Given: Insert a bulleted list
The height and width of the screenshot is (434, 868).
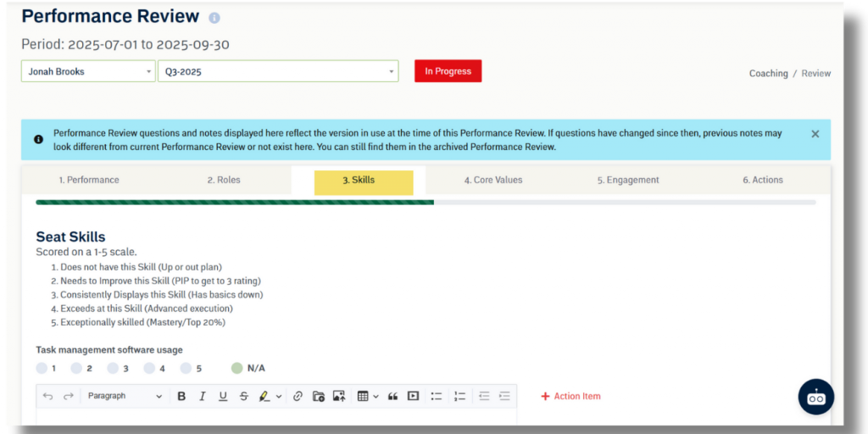Looking at the screenshot, I should [x=437, y=396].
